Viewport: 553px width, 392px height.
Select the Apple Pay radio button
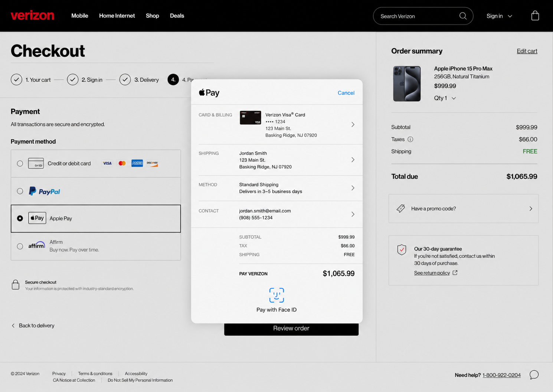[20, 218]
